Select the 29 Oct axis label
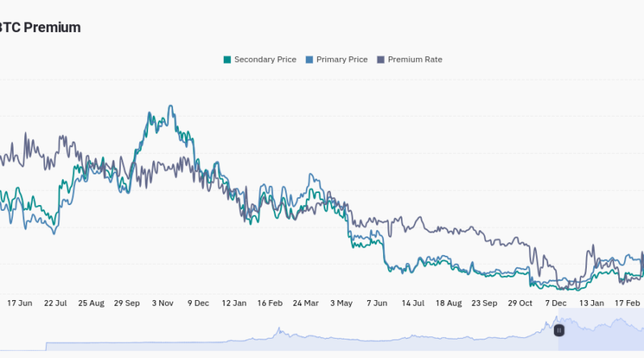Viewport: 644px width, 358px height. 520,303
